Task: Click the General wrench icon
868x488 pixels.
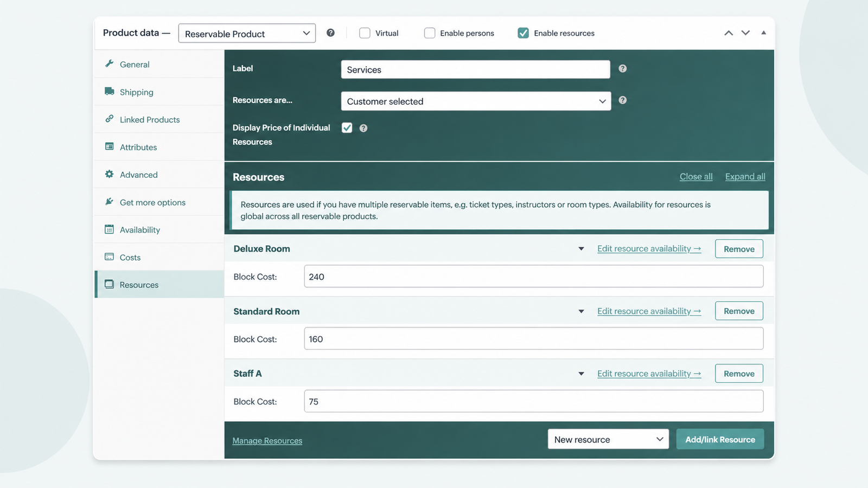Action: 109,63
